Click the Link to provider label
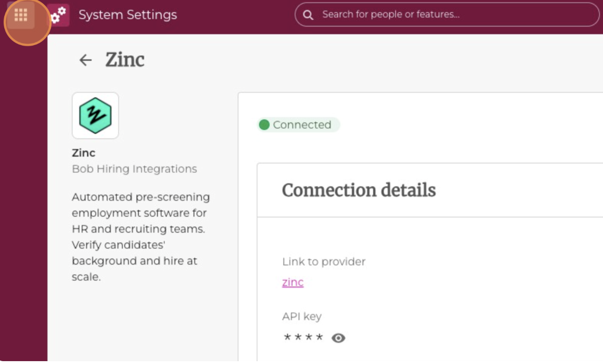The image size is (603, 364). (323, 262)
